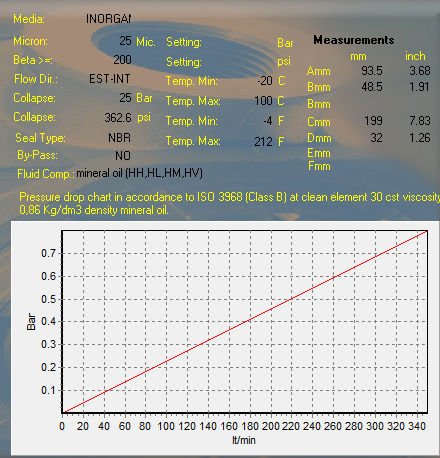Click the Bar axis label on chart

[x=31, y=322]
